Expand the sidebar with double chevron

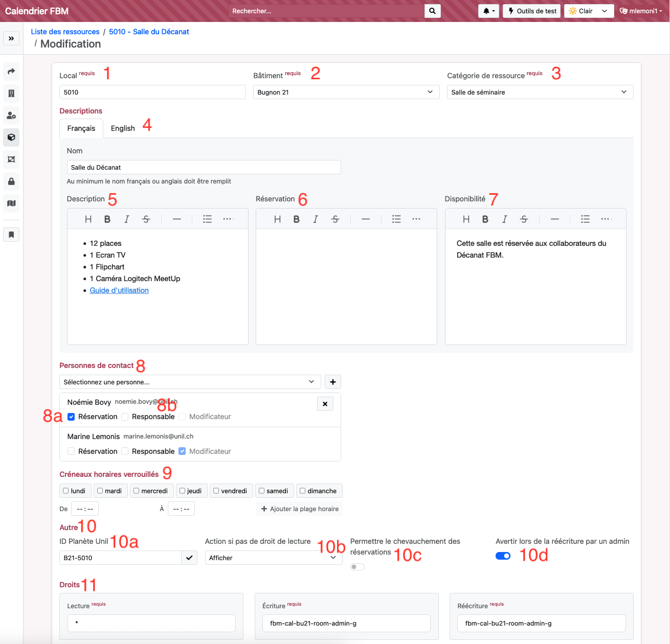click(11, 38)
